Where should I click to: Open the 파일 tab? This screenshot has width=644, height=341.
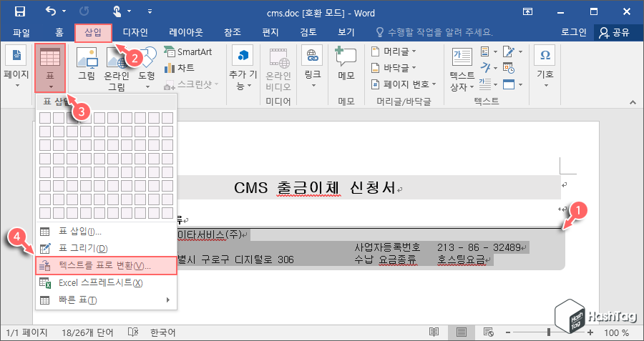tap(21, 32)
